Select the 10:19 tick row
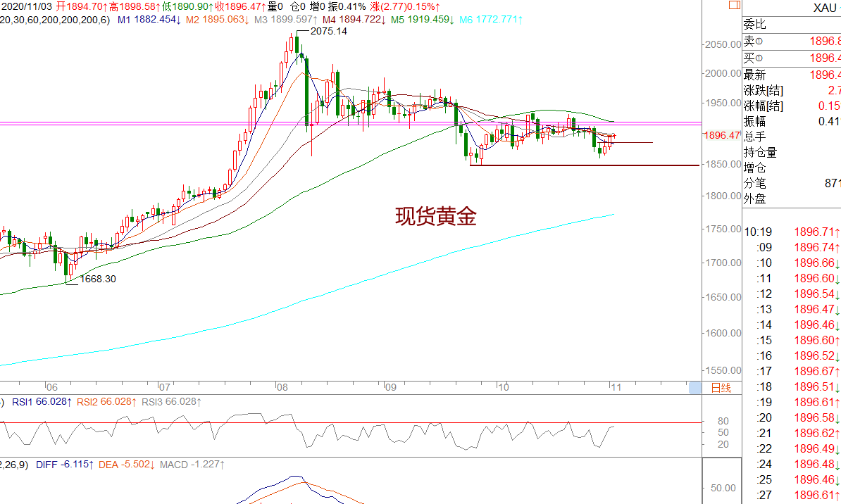 click(792, 232)
